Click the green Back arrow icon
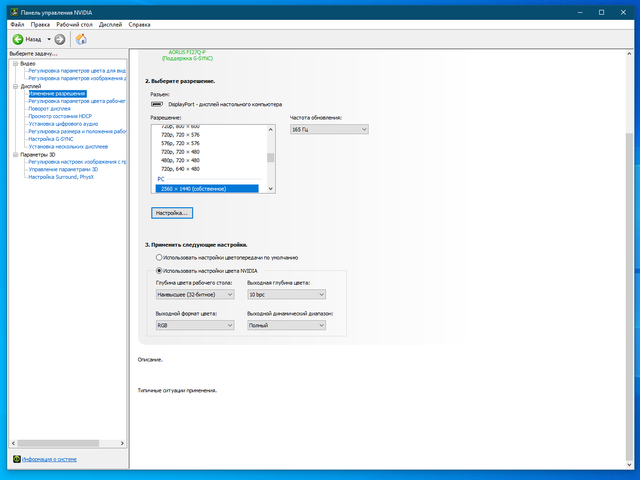The height and width of the screenshot is (480, 640). tap(18, 39)
